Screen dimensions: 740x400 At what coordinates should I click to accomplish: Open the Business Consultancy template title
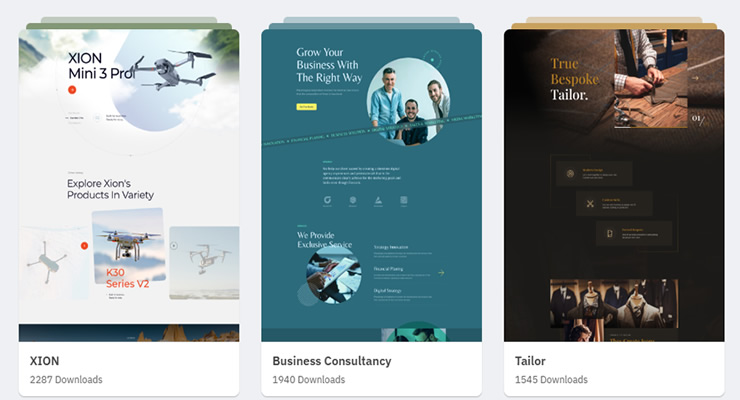pos(332,361)
